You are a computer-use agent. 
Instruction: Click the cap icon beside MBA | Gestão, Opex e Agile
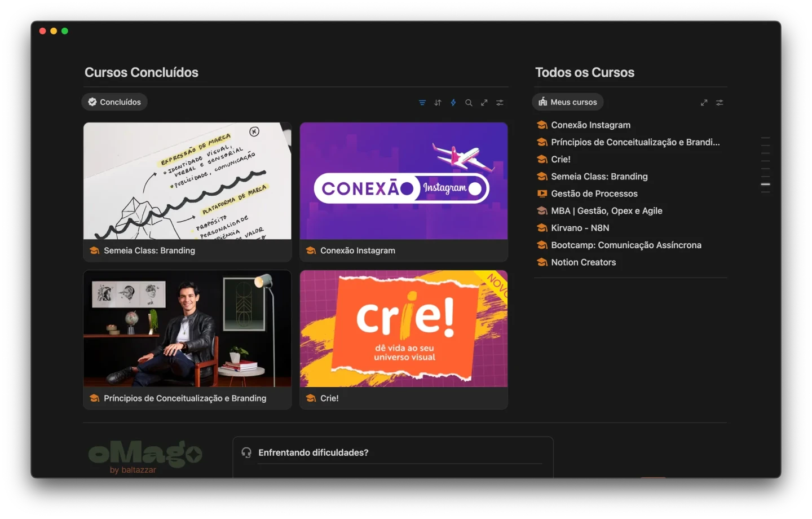542,211
